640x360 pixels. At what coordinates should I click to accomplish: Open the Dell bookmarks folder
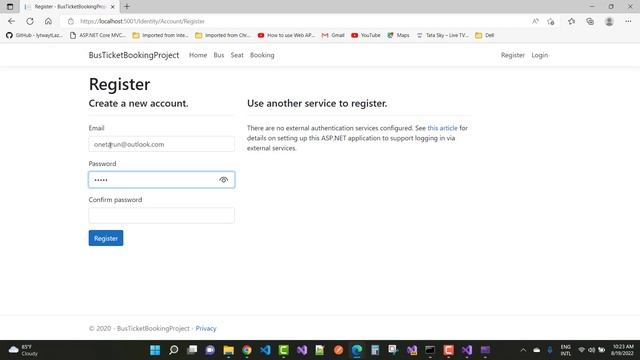(485, 35)
